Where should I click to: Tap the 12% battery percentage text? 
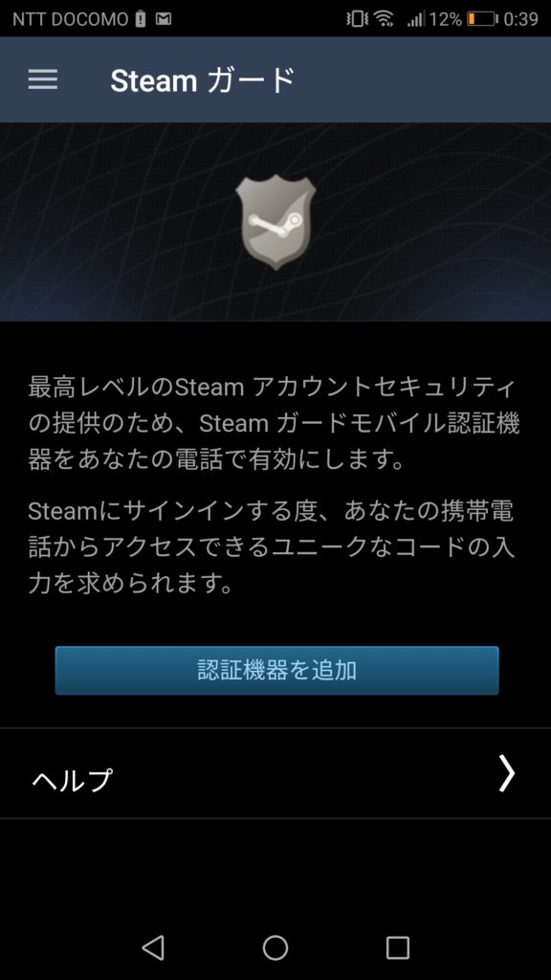446,19
